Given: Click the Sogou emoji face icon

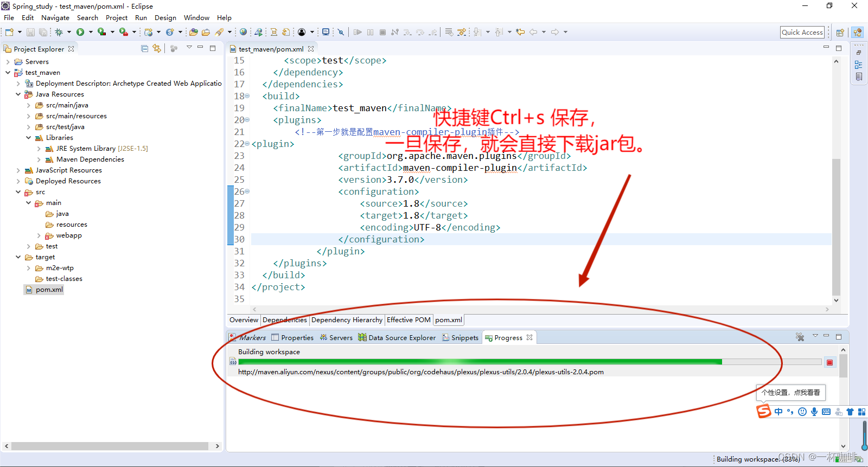Looking at the screenshot, I should click(x=802, y=412).
